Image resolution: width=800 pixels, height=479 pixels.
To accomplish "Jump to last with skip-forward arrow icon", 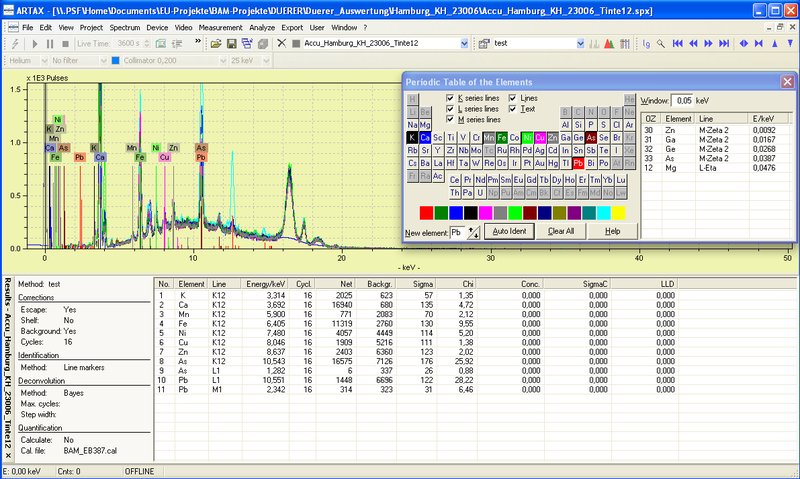I will coord(724,44).
